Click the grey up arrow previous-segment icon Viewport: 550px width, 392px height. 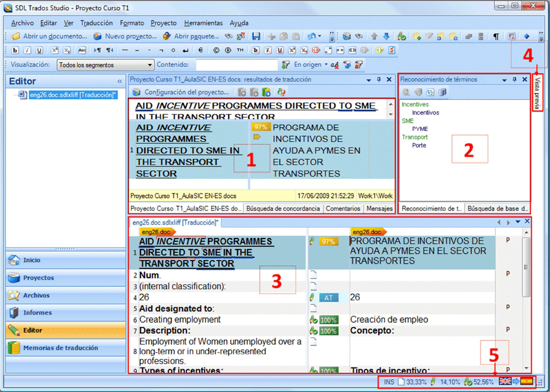tap(374, 36)
